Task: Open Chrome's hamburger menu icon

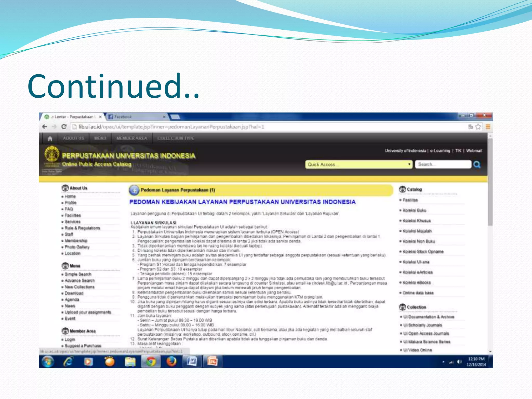Action: tap(488, 127)
